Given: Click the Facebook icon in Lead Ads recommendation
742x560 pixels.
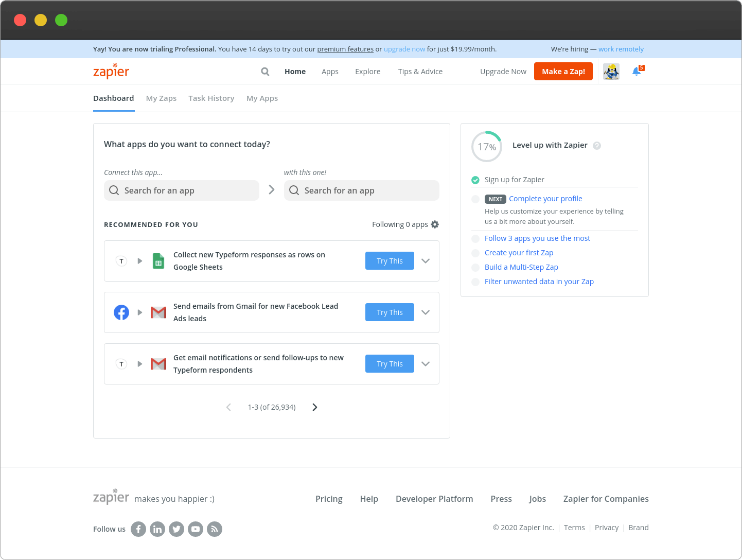Looking at the screenshot, I should [121, 312].
